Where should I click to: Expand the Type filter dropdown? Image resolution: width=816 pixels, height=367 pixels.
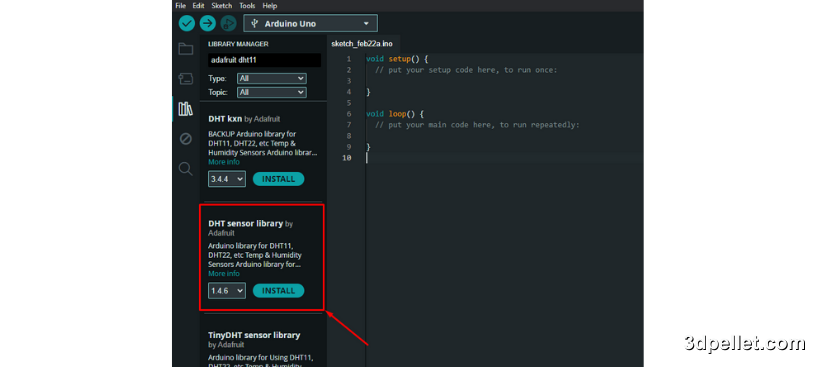[272, 79]
